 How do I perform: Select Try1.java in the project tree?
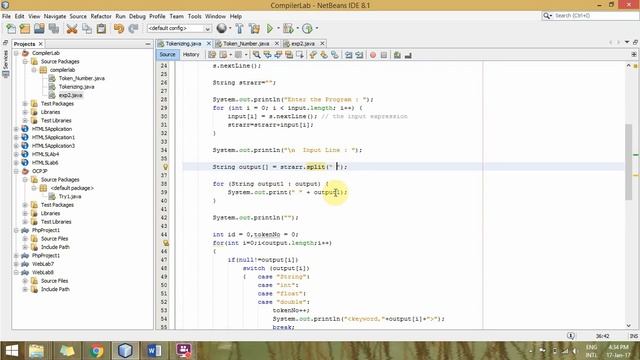click(x=70, y=196)
